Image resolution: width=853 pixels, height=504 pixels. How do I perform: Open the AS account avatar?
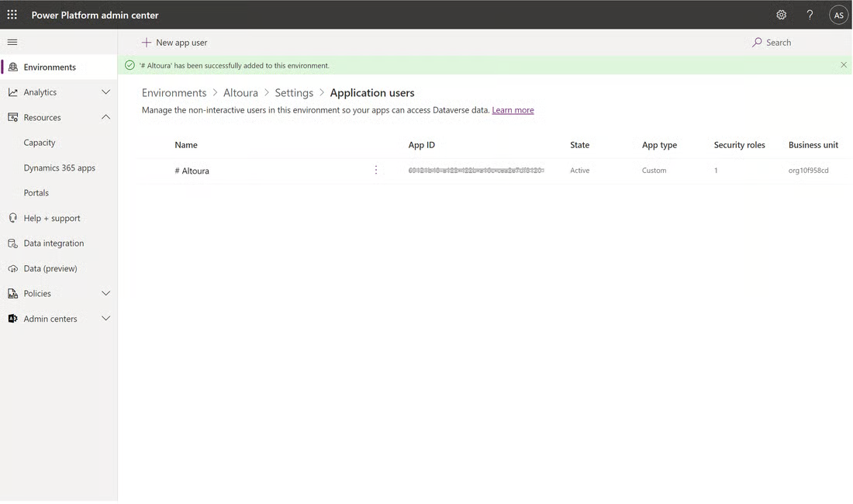[x=838, y=16]
